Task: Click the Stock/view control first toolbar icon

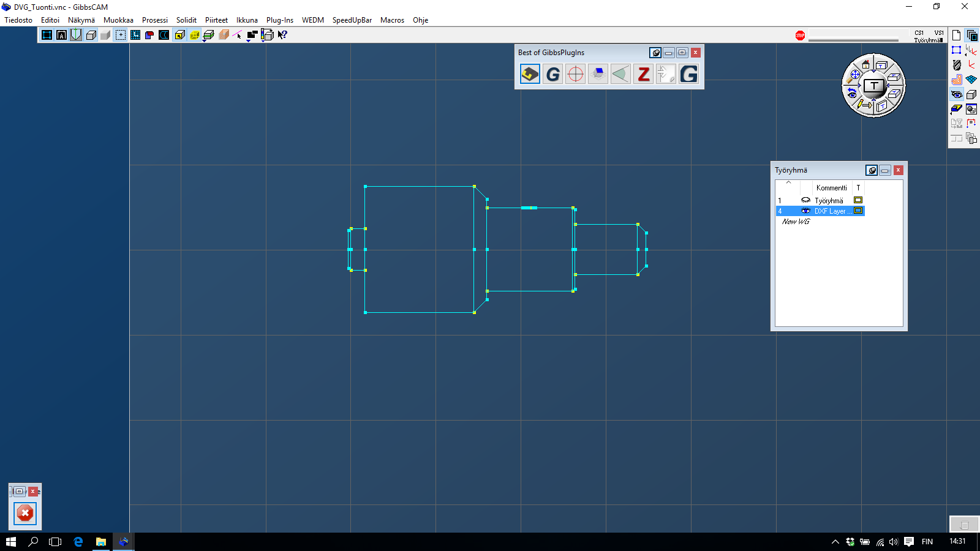Action: pos(47,35)
